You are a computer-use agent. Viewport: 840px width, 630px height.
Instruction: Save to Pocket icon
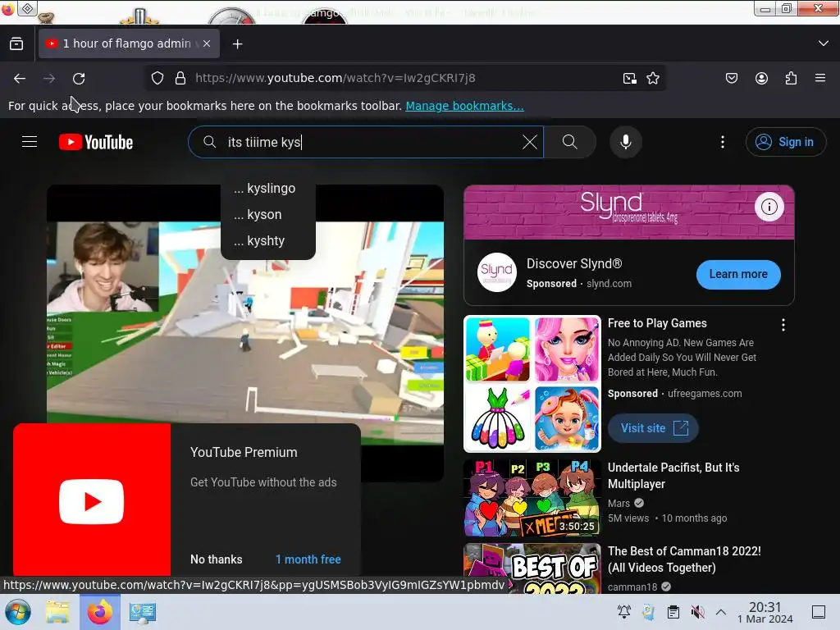(731, 78)
